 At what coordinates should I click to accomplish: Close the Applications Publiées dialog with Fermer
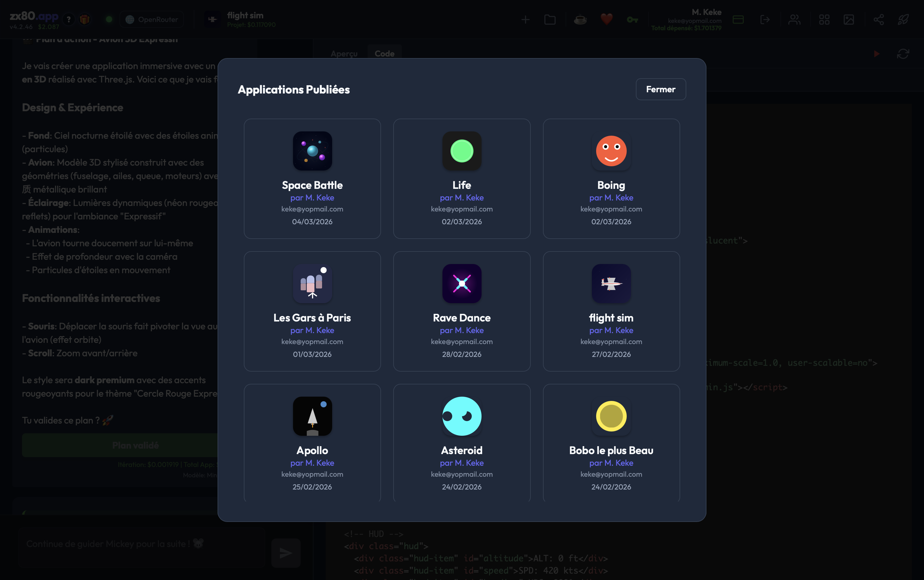click(661, 89)
